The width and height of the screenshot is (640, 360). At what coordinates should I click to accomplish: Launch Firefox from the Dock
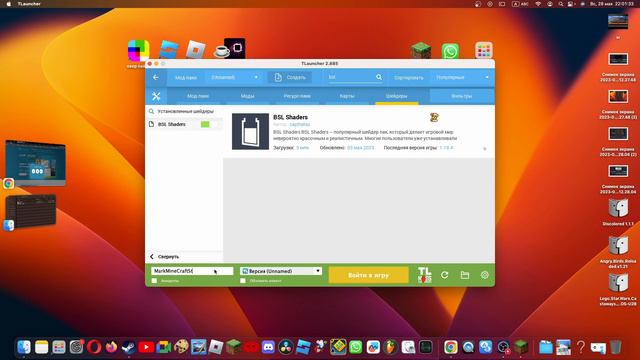(x=111, y=347)
